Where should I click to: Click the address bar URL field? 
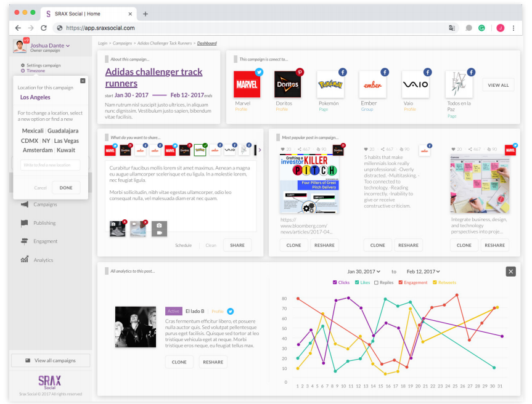251,28
